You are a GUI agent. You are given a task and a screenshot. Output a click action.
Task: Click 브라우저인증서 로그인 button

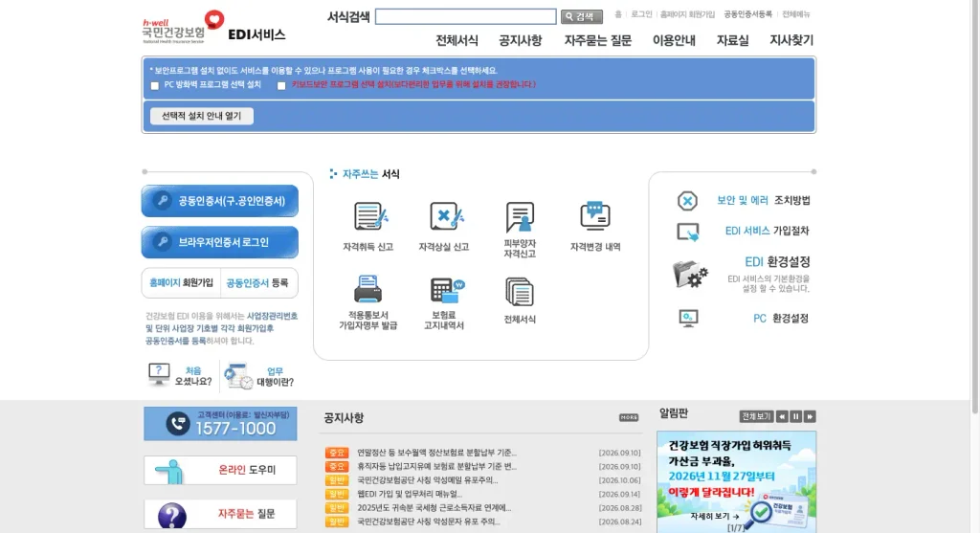click(220, 242)
